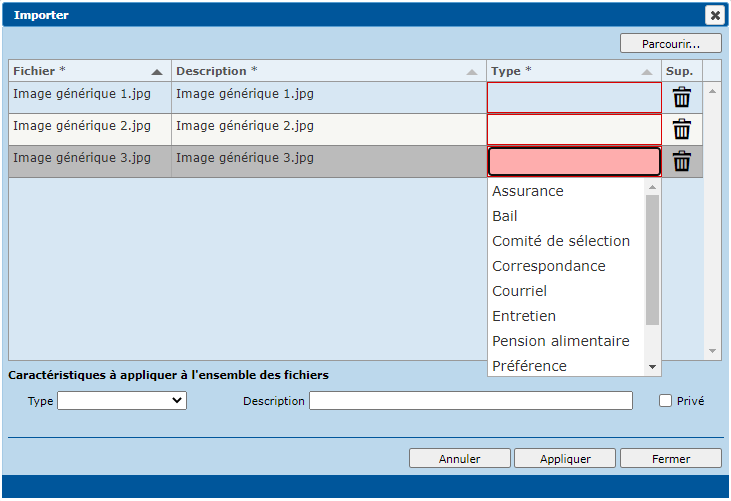Close the Importer dialog with X
Screen dimensions: 731x501
[x=714, y=14]
